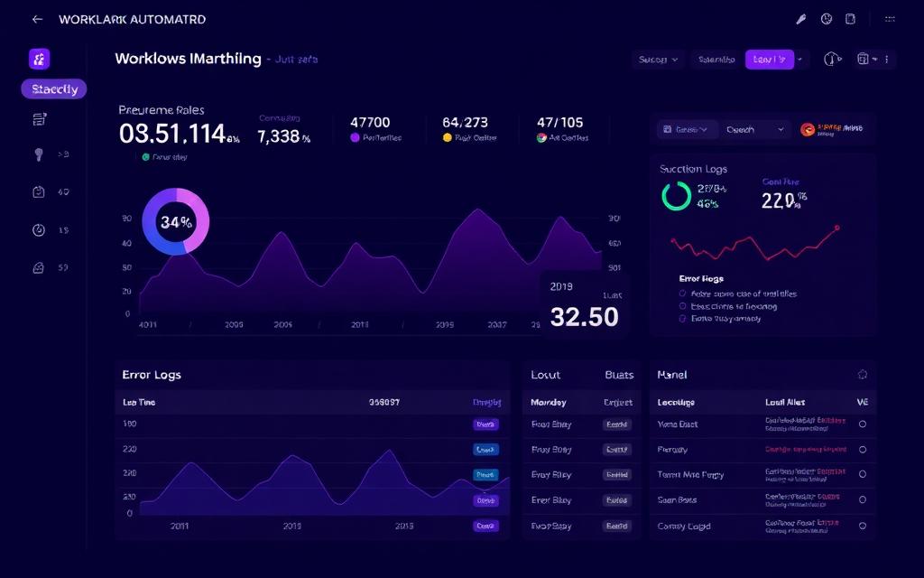
Task: Click the badge in the Fsen Bhey row
Action: click(x=617, y=424)
